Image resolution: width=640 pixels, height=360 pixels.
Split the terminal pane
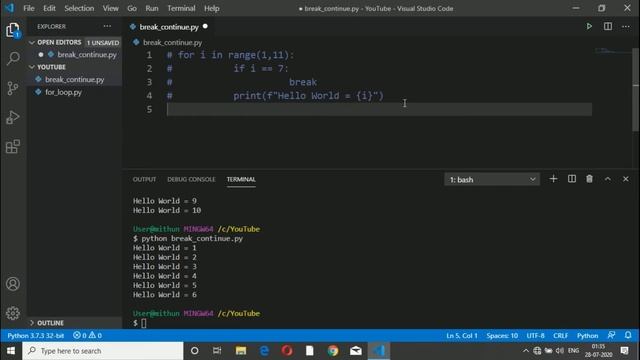coord(572,179)
